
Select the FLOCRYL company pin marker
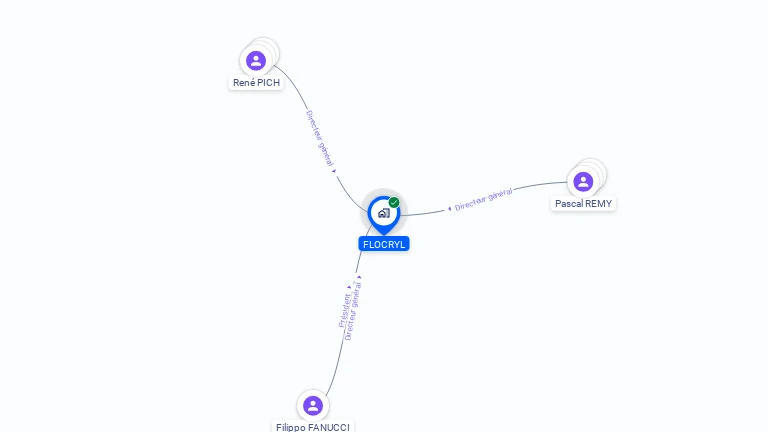point(384,215)
